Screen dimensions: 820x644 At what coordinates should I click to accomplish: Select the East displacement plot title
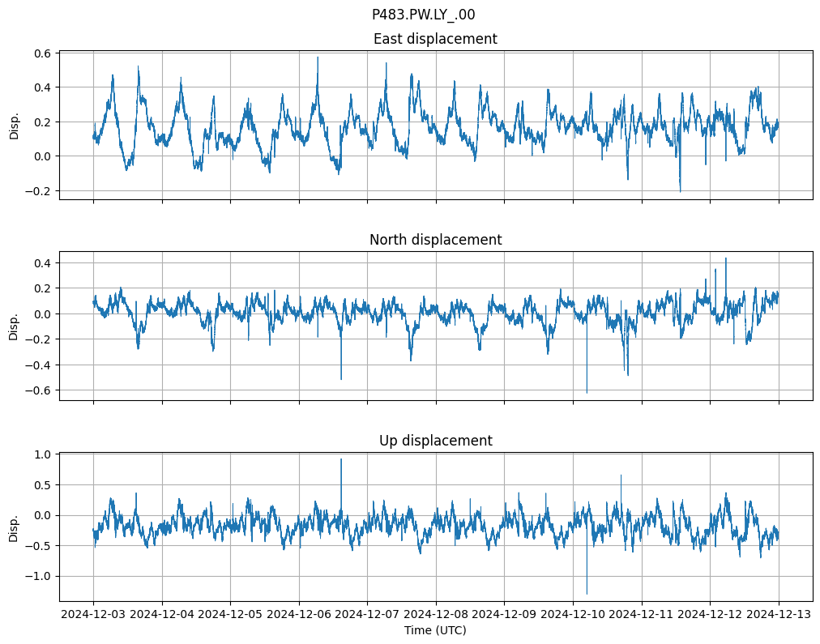pyautogui.click(x=435, y=39)
